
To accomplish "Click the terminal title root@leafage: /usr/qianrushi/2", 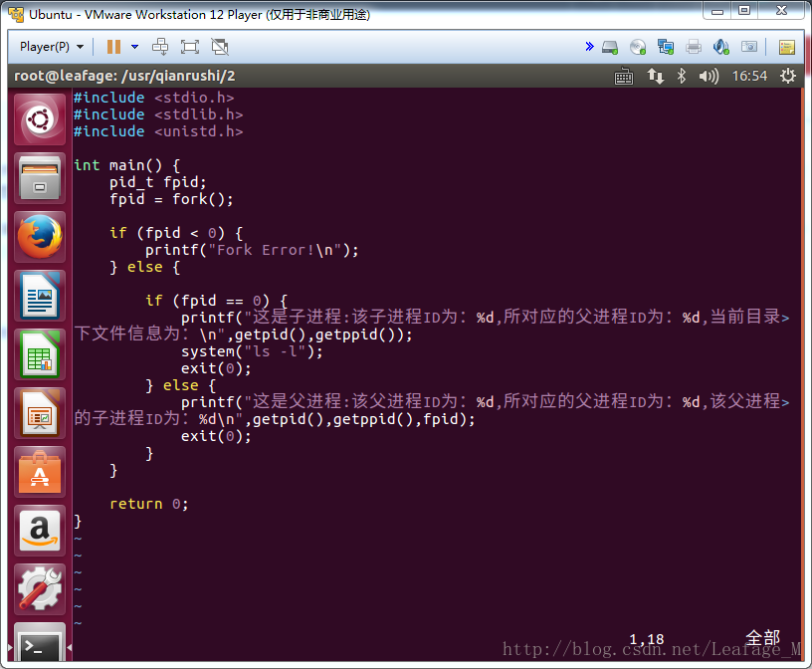I will (124, 77).
